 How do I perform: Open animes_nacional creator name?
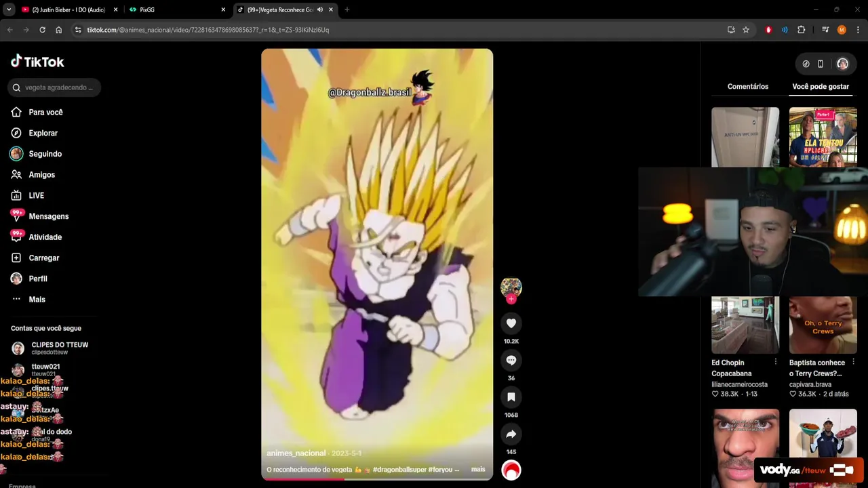point(296,453)
